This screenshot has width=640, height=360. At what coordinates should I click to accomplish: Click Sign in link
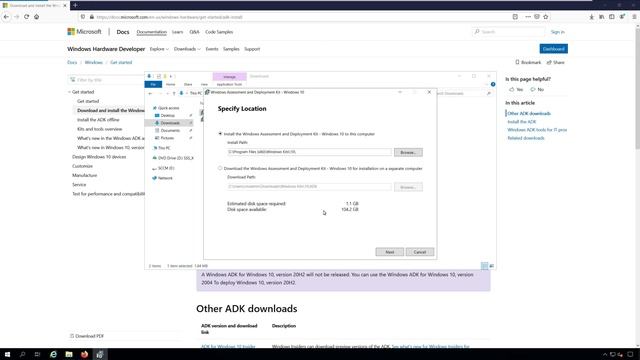558,32
